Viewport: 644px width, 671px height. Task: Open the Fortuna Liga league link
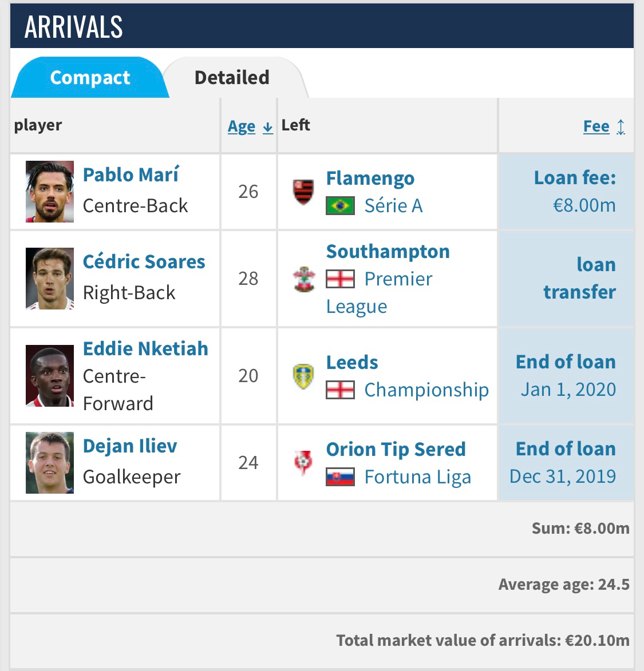coord(417,477)
